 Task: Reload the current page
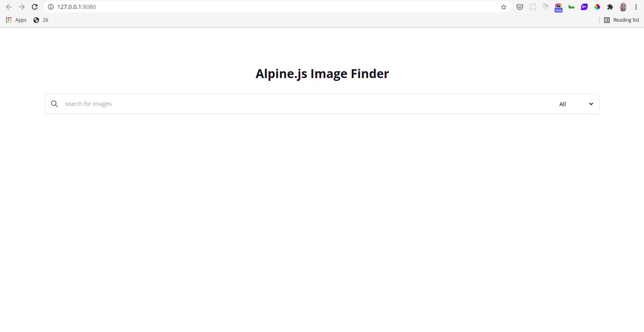(x=35, y=7)
